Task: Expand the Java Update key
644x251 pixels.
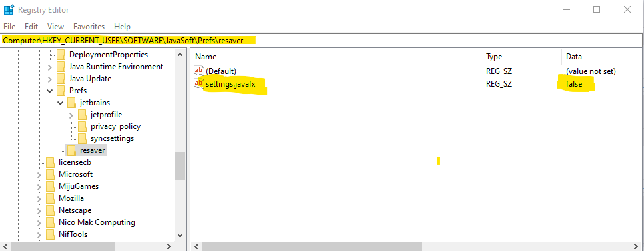Action: point(50,79)
